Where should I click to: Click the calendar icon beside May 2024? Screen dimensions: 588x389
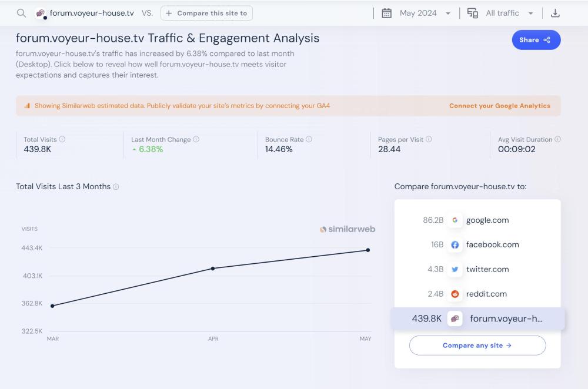[x=386, y=13]
